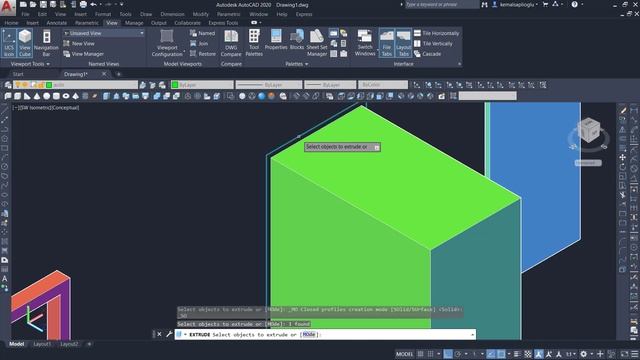This screenshot has width=640, height=360.
Task: Open the Tool Palettes
Action: pyautogui.click(x=254, y=43)
